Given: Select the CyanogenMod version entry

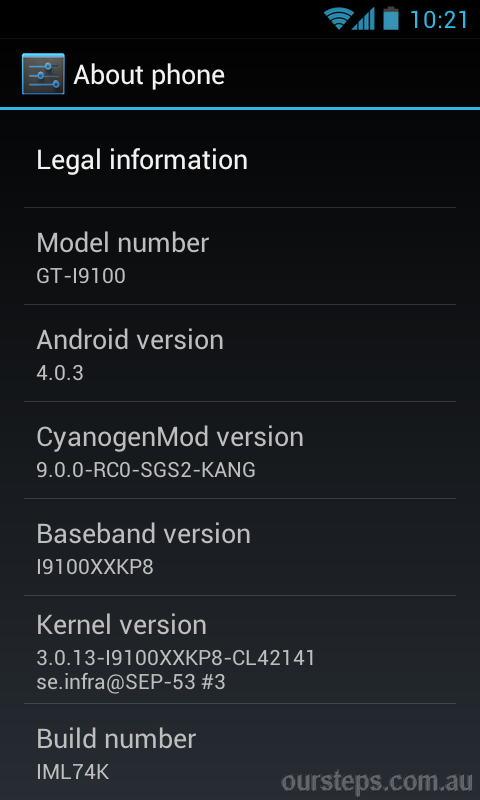Looking at the screenshot, I should [x=240, y=450].
